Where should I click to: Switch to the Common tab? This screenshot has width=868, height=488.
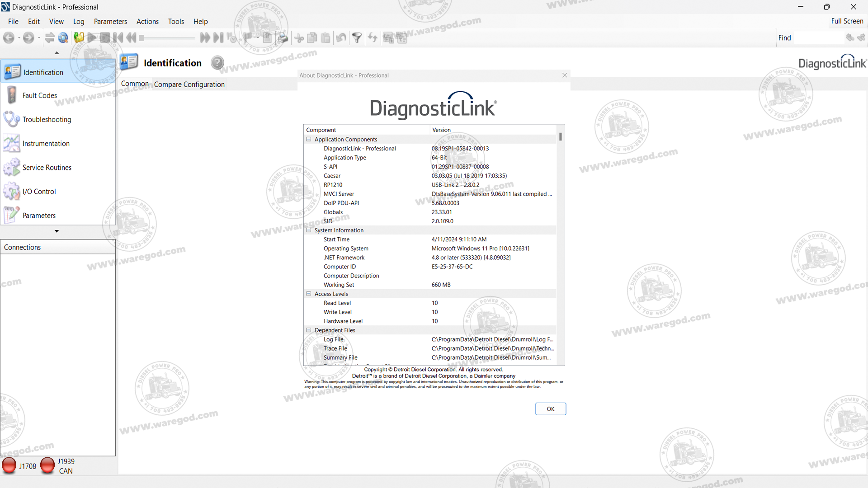point(135,84)
